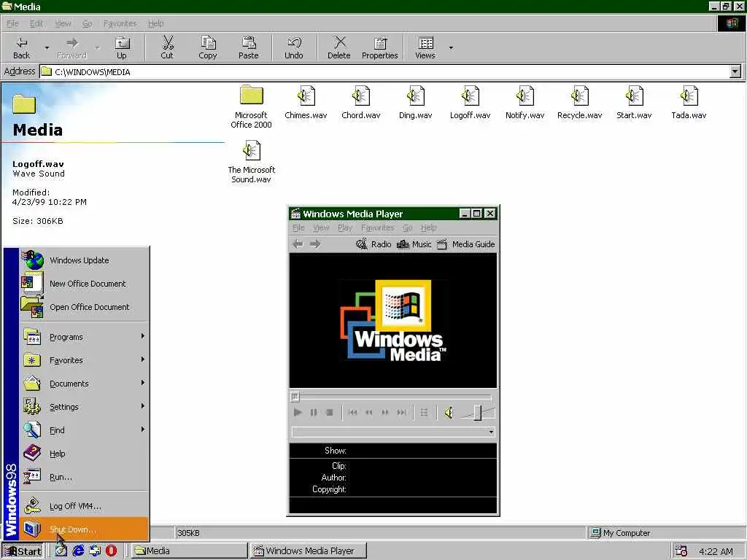The image size is (747, 560).
Task: Expand the Find submenu
Action: click(x=85, y=430)
